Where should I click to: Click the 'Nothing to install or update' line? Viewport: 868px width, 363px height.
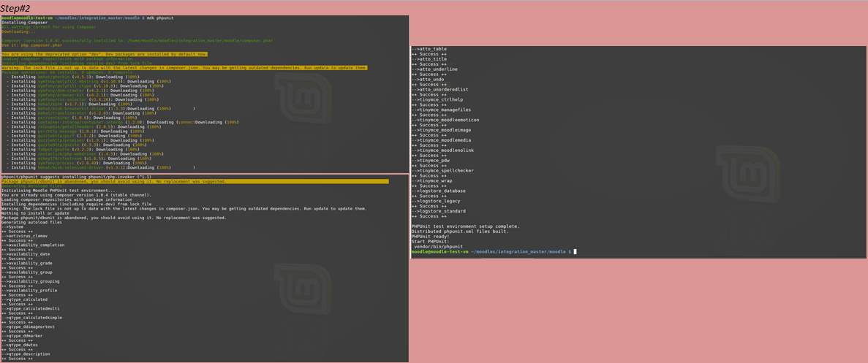(34, 213)
